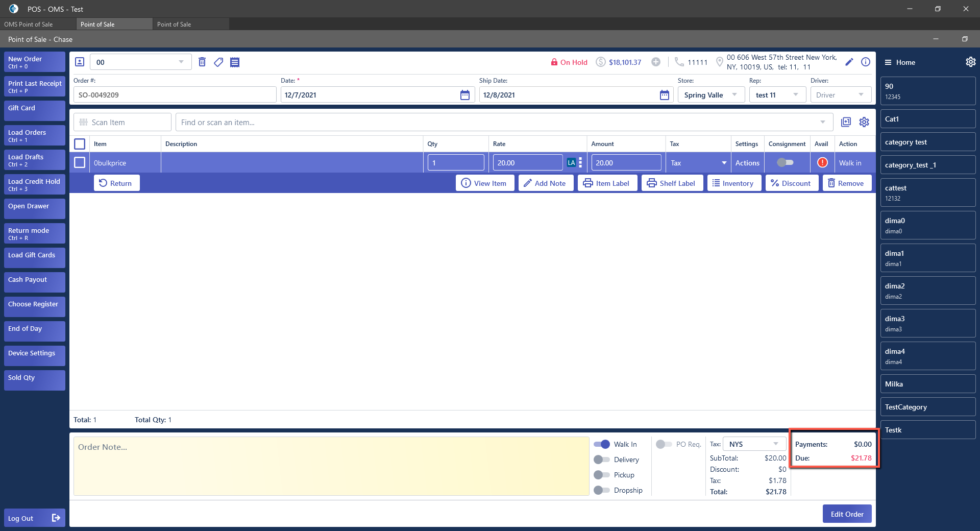
Task: Add a note with Add Note button
Action: coord(545,183)
